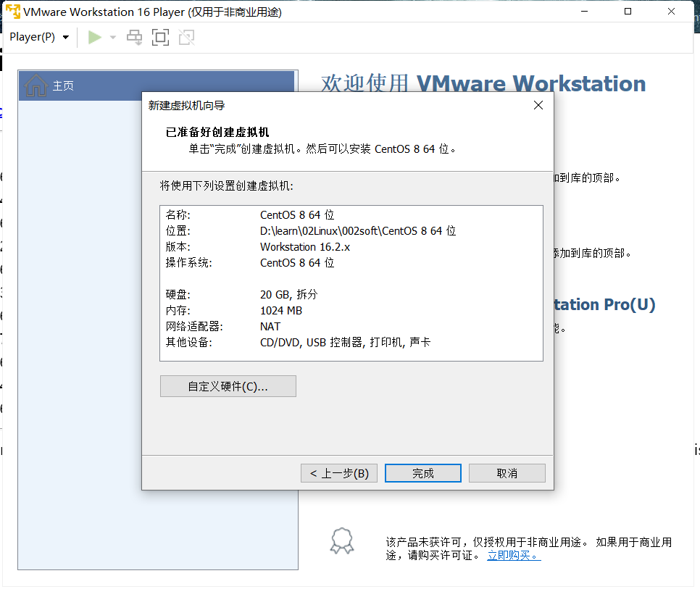This screenshot has width=700, height=597.
Task: Click the 操作系统 value CentOS 8 64 位
Action: [297, 263]
